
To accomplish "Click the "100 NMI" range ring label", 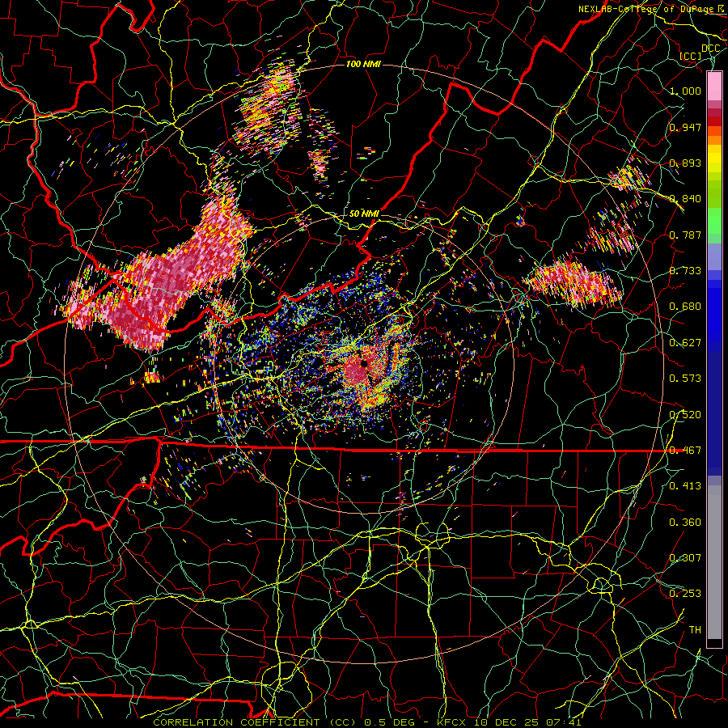I will tap(363, 64).
